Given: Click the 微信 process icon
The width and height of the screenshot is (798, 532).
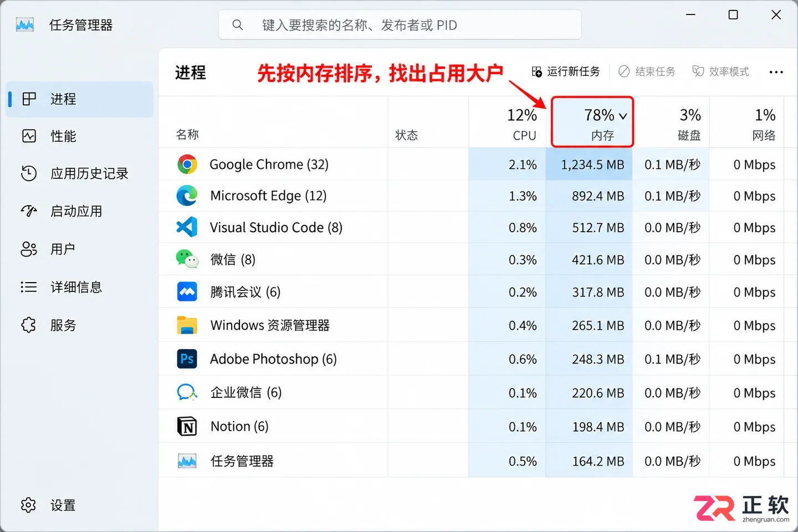Looking at the screenshot, I should click(187, 259).
